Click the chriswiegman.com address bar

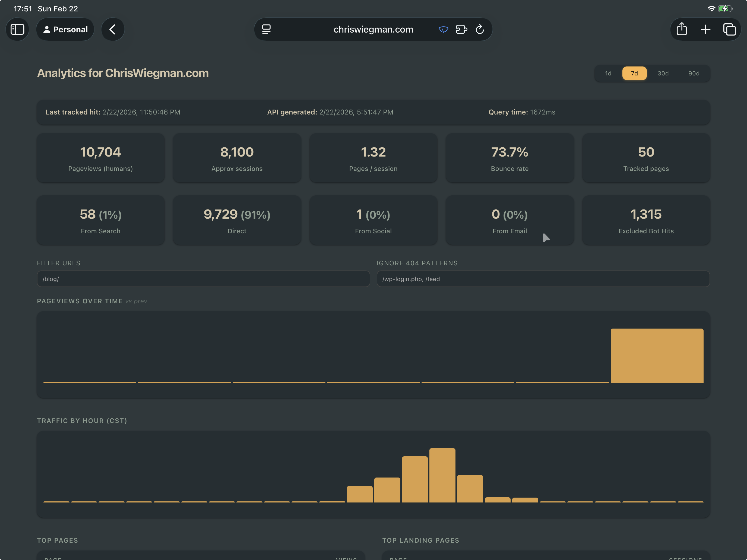click(373, 29)
